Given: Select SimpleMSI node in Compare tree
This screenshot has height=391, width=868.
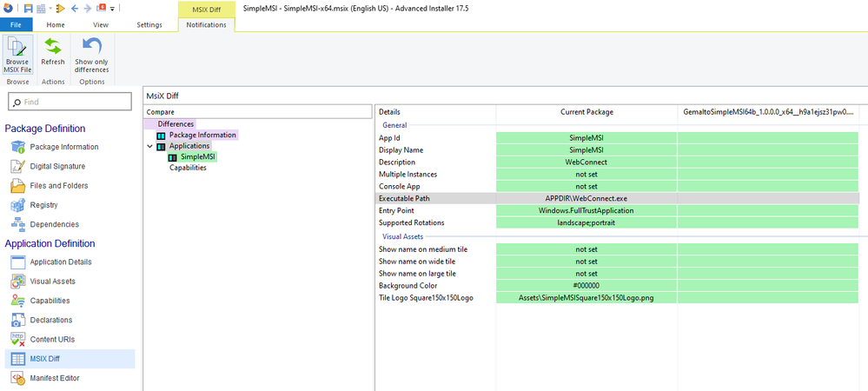Looking at the screenshot, I should point(197,157).
